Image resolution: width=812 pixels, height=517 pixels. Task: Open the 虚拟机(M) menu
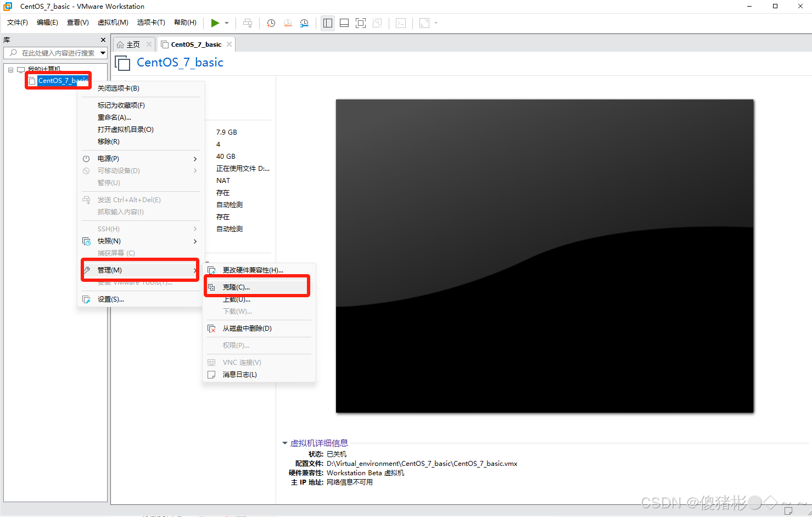tap(113, 23)
